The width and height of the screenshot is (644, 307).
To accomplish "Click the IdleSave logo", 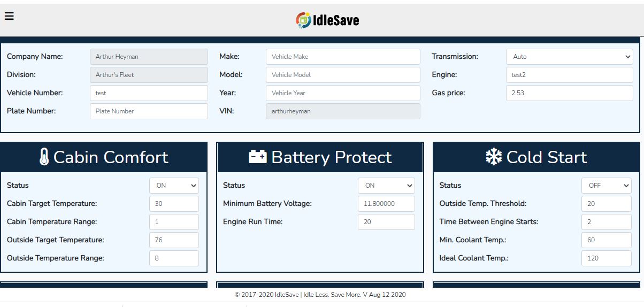I will (x=327, y=20).
